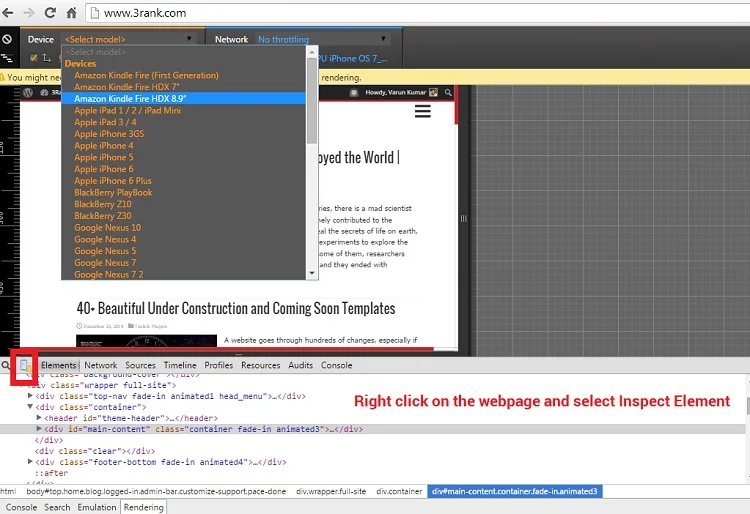This screenshot has height=514, width=750.
Task: Click the device list scroll down arrow
Action: [x=312, y=273]
